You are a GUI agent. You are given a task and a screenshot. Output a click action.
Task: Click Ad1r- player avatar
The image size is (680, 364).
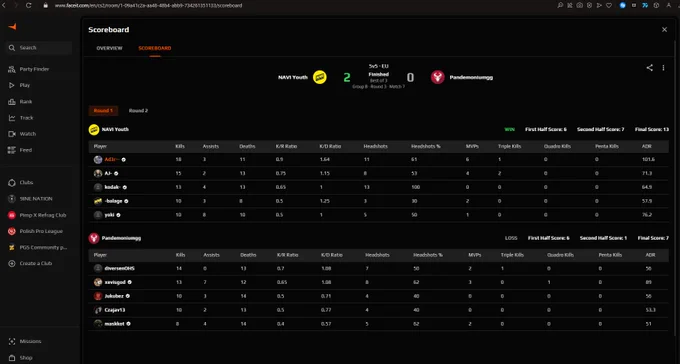point(98,160)
